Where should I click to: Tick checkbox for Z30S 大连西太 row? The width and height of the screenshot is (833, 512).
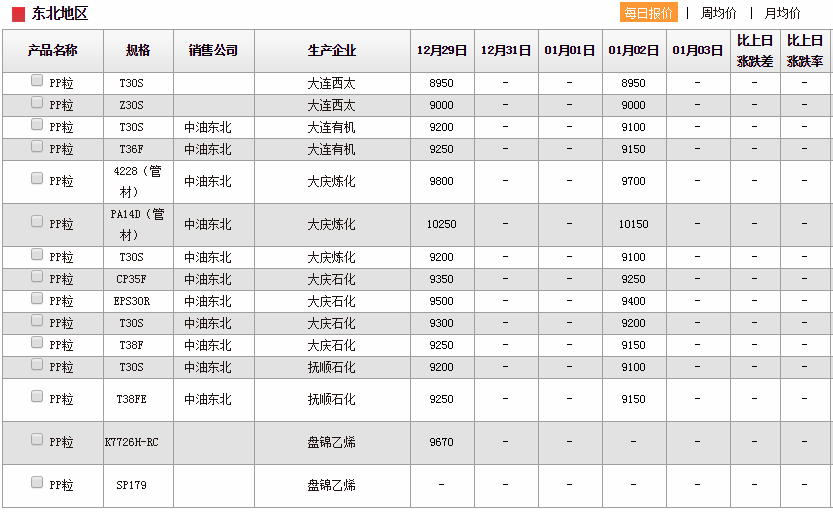[x=37, y=102]
